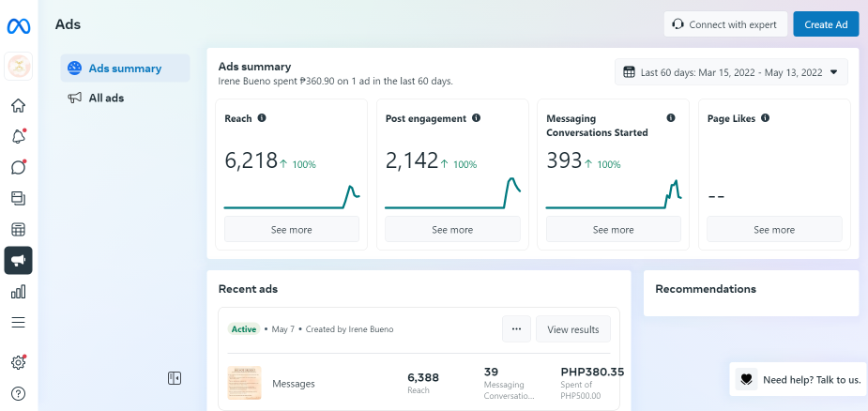
Task: Click Page Likes info icon
Action: (765, 118)
